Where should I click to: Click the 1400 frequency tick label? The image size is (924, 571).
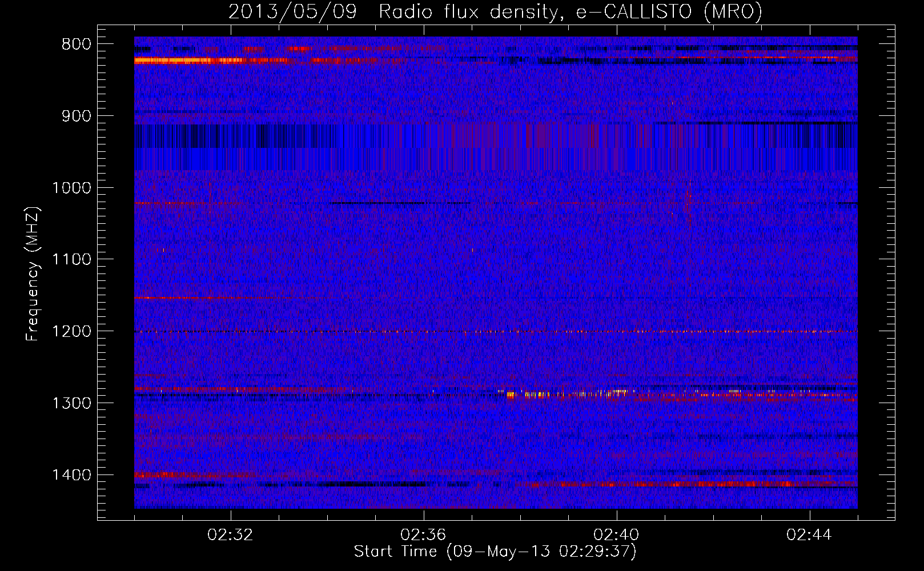click(x=71, y=475)
